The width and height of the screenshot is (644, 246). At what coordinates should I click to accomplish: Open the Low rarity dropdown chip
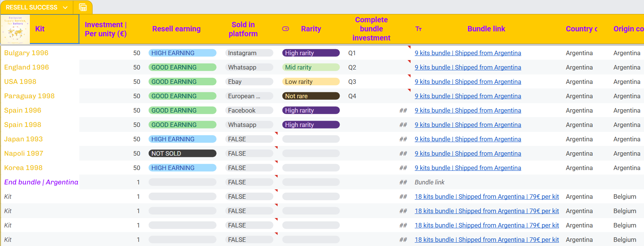point(311,82)
